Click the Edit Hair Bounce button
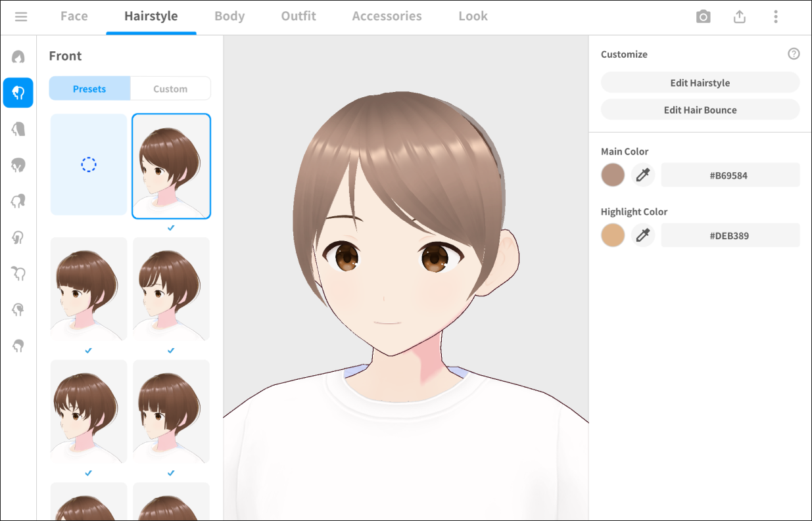 click(x=700, y=110)
